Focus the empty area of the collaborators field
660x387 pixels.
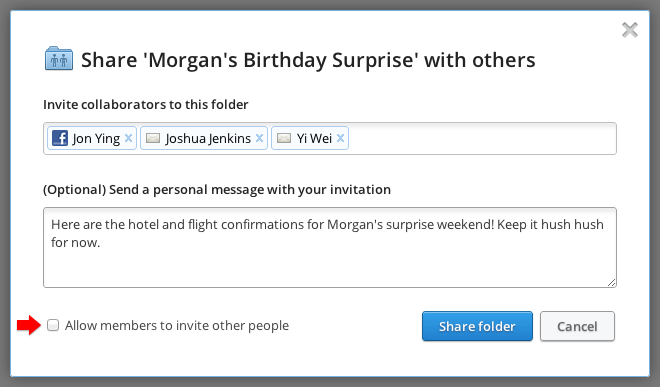(482, 139)
